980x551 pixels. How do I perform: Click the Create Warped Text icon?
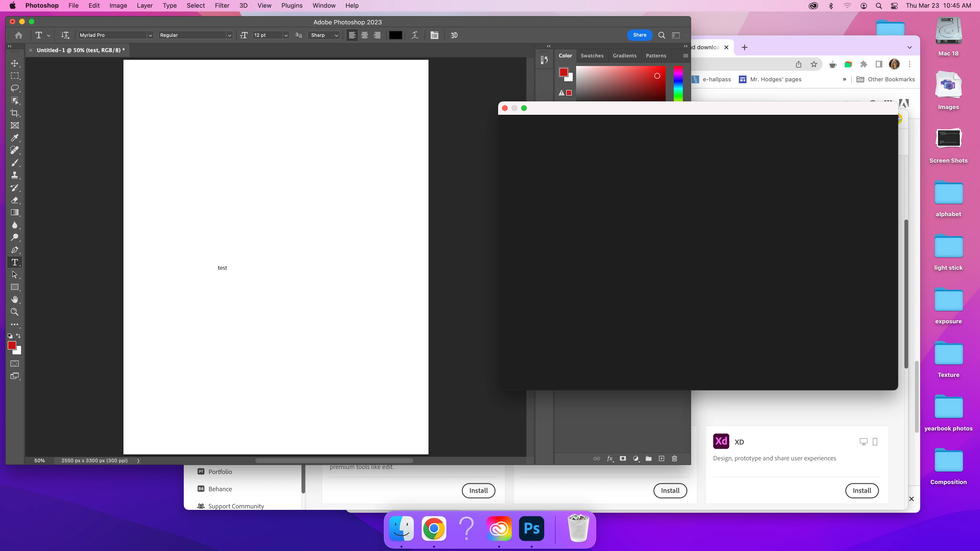[x=415, y=35]
